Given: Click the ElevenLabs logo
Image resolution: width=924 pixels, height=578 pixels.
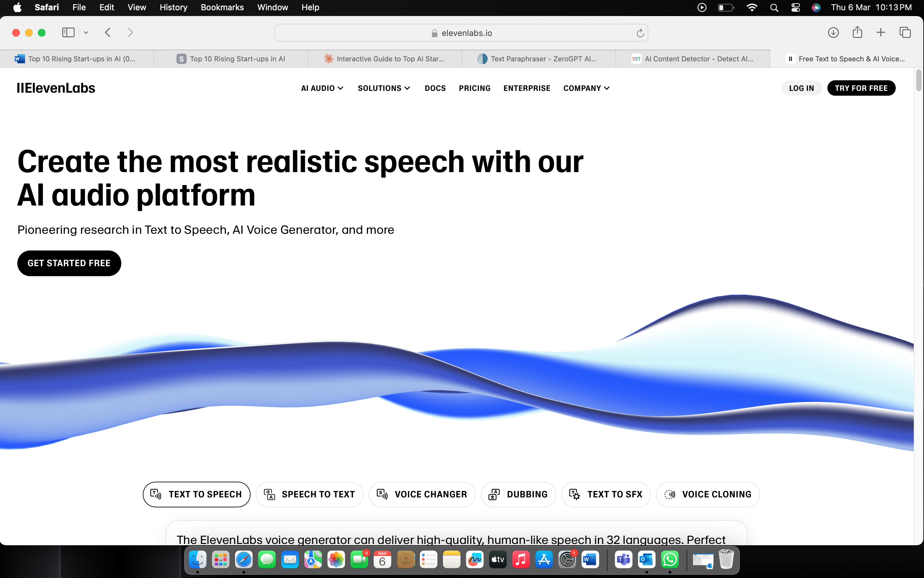Looking at the screenshot, I should pos(56,88).
